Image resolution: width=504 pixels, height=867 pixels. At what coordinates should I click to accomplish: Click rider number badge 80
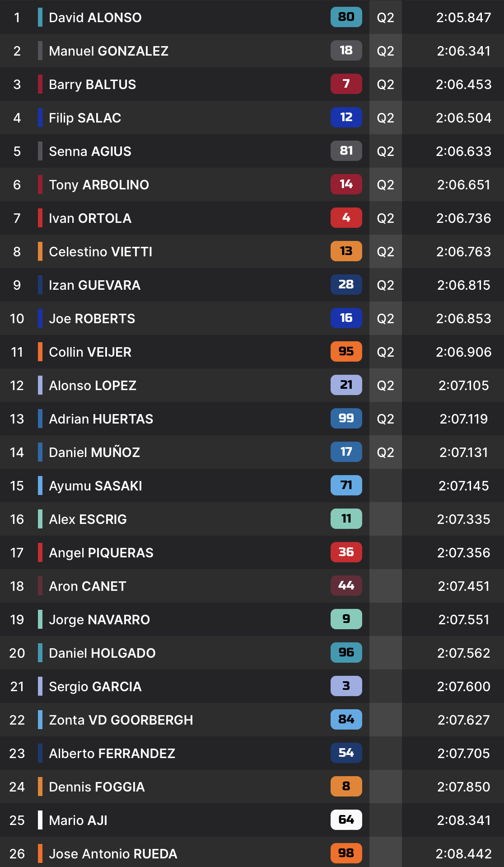click(346, 17)
